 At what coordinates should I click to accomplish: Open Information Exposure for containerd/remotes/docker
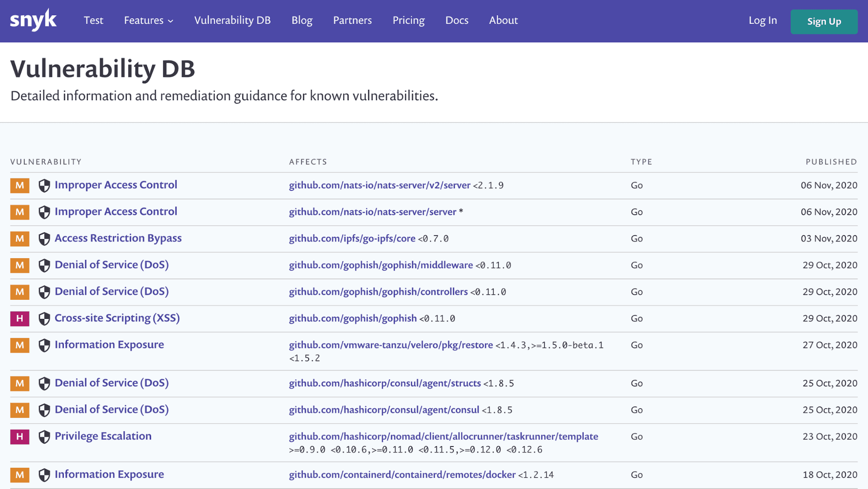pyautogui.click(x=109, y=474)
